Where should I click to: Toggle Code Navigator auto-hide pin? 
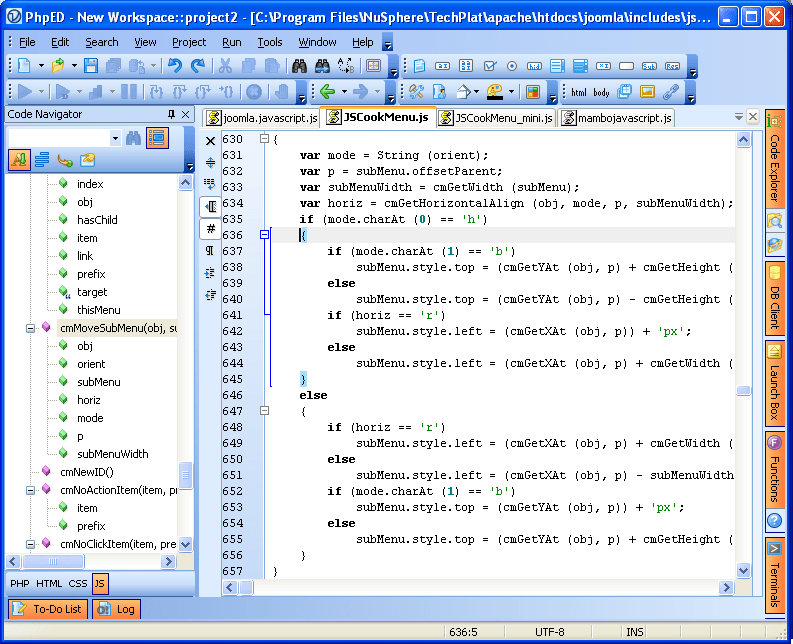pos(171,114)
